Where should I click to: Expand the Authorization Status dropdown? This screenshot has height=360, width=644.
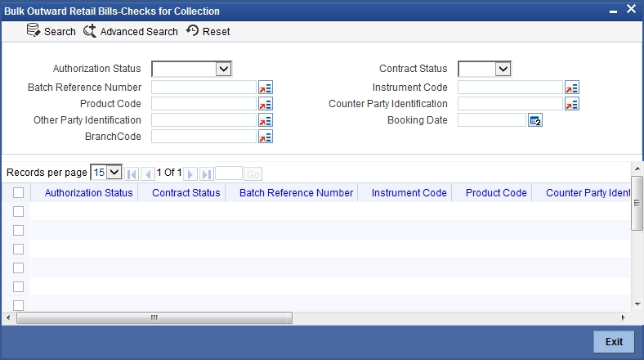point(223,69)
